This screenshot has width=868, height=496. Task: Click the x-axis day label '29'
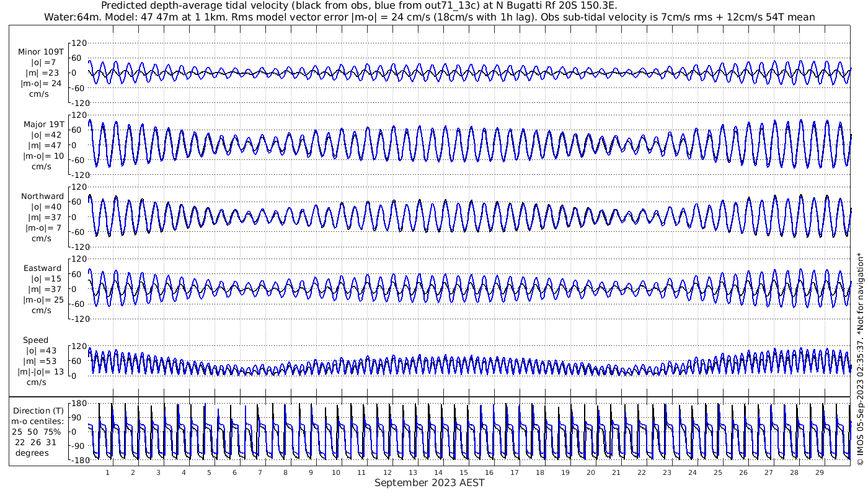819,472
